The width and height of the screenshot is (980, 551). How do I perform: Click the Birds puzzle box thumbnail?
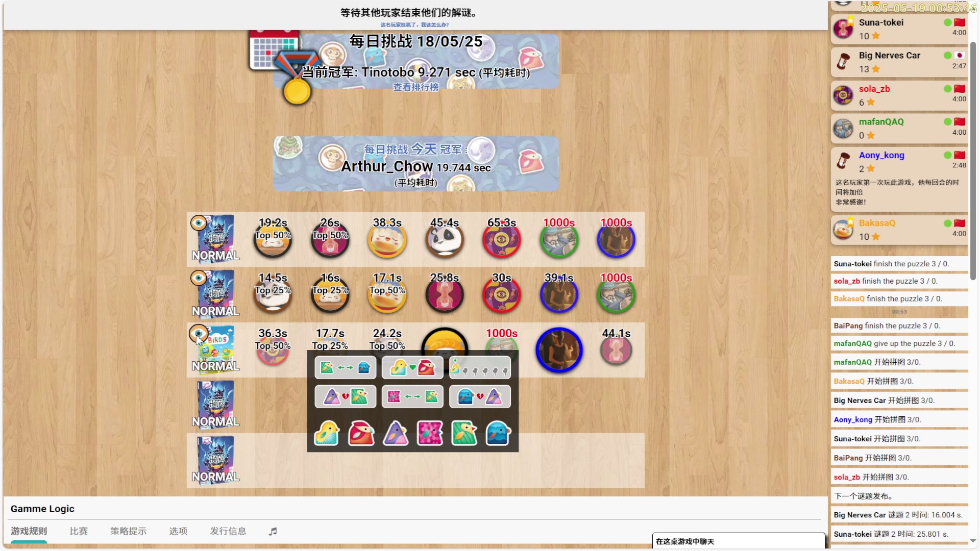[216, 350]
